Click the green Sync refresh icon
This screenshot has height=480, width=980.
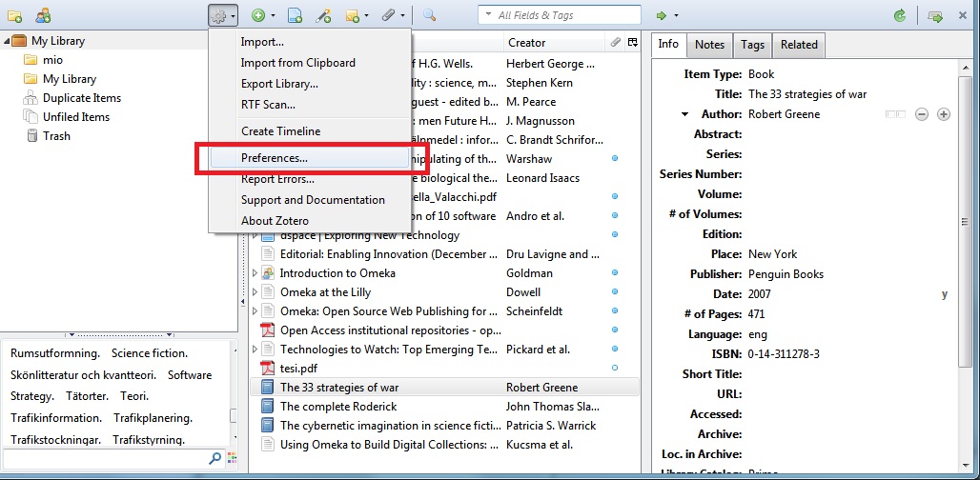(899, 15)
